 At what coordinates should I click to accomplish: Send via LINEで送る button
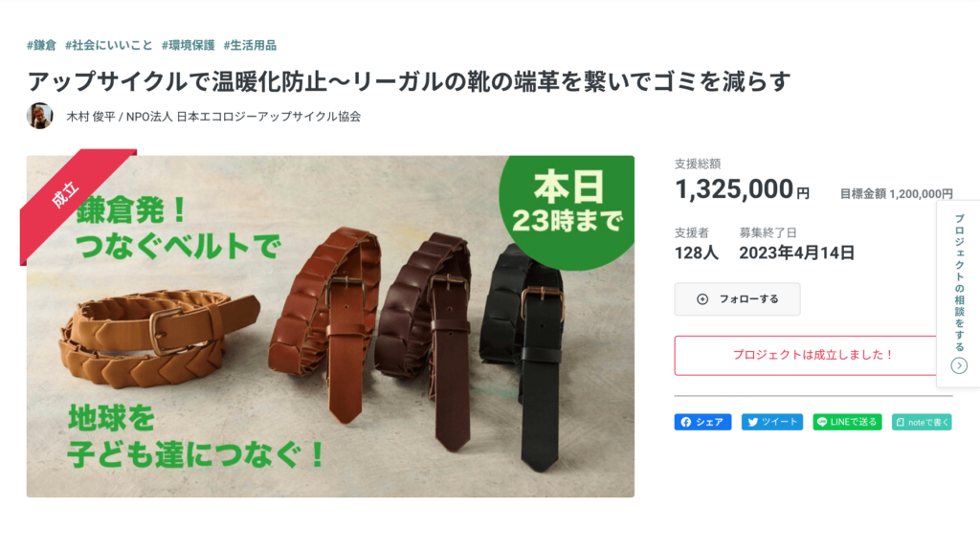point(847,422)
